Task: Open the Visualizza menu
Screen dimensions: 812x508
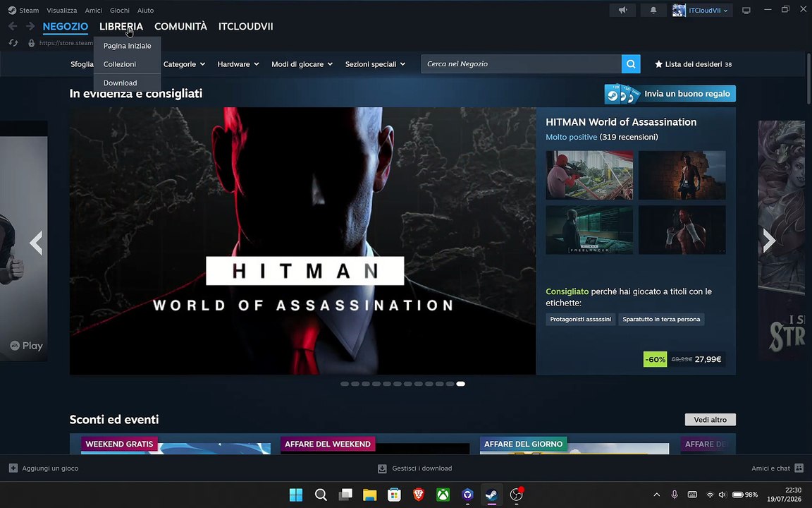Action: pyautogui.click(x=61, y=11)
